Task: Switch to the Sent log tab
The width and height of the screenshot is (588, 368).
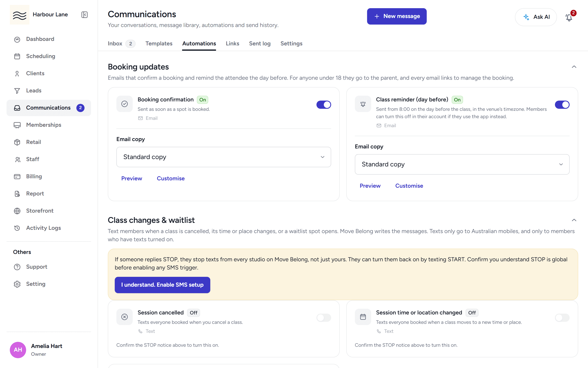Action: tap(260, 44)
